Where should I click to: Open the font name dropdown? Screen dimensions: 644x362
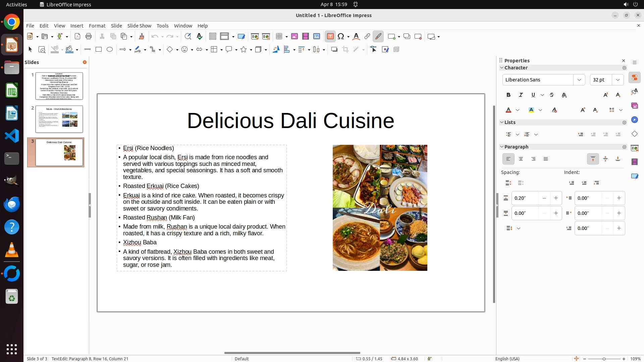pos(579,80)
